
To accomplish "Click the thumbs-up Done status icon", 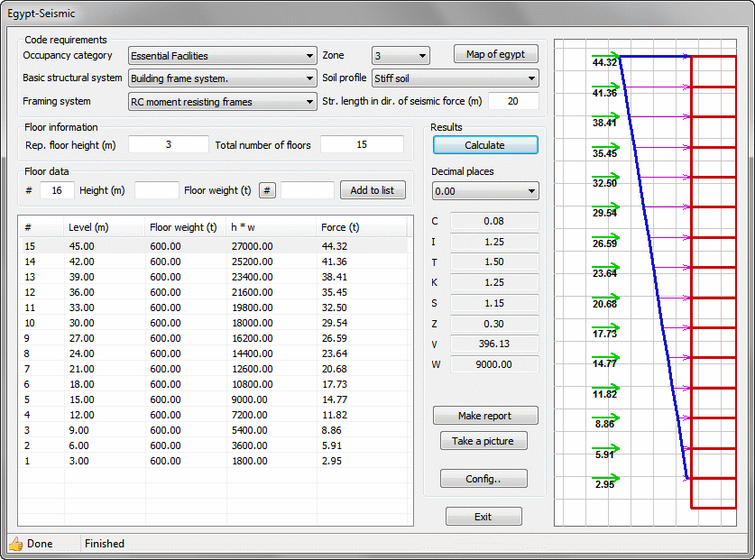I will tap(15, 544).
